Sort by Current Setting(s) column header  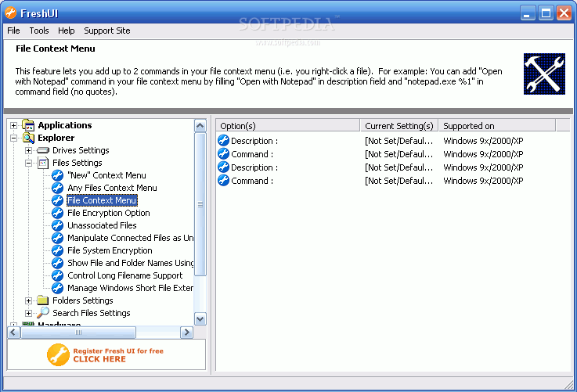399,126
